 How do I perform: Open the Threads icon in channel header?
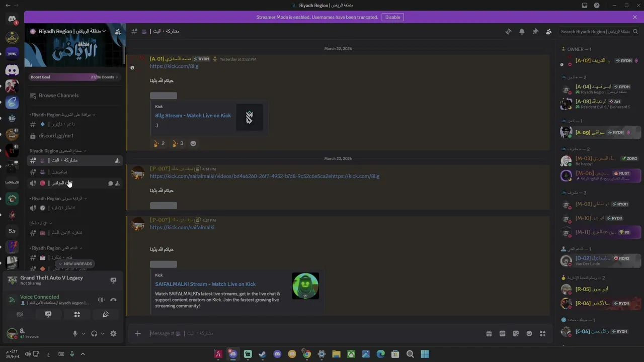[508, 31]
